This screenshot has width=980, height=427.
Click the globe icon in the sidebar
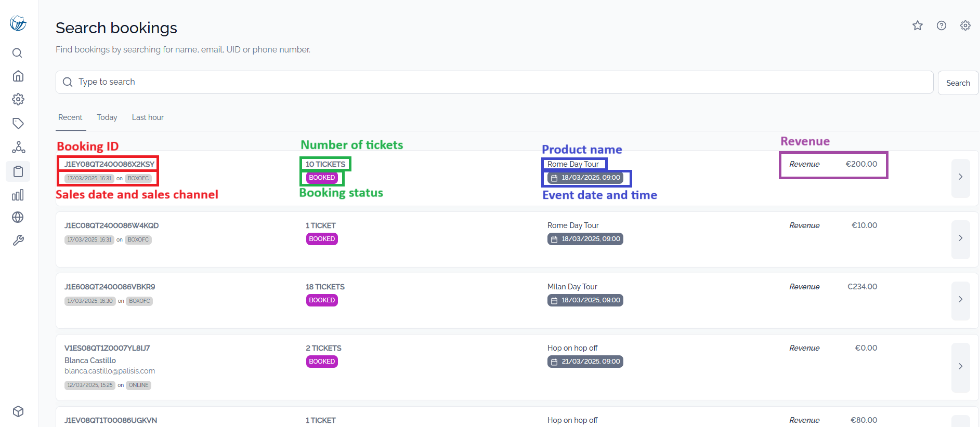pyautogui.click(x=18, y=217)
